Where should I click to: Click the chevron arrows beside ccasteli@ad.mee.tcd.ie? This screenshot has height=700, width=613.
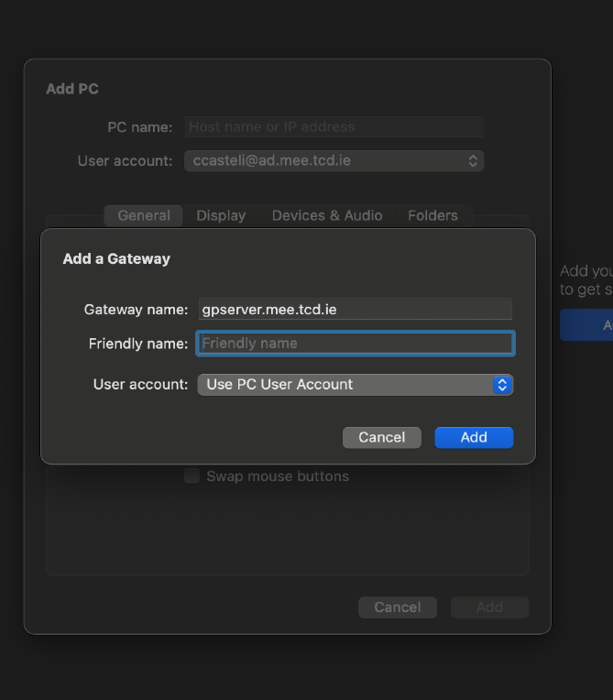point(473,161)
